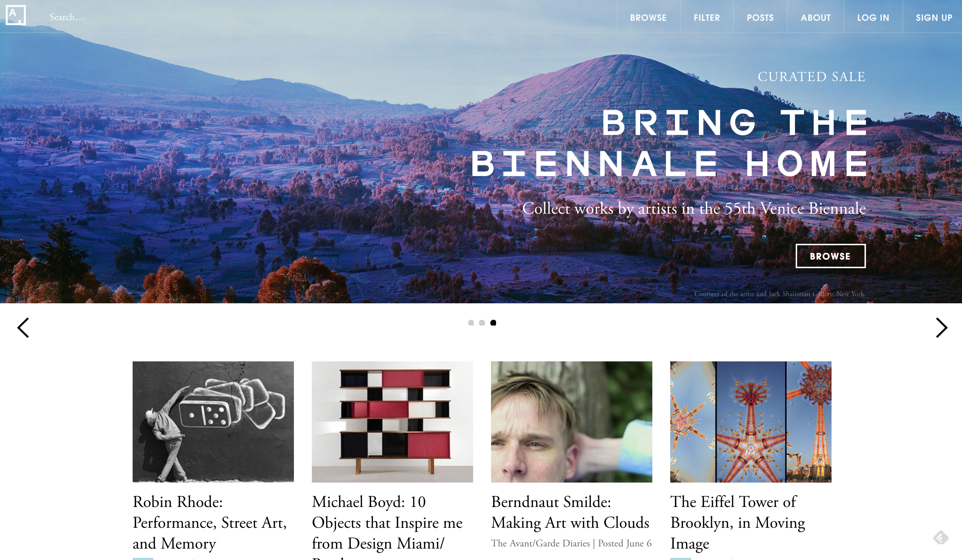The height and width of the screenshot is (560, 962).
Task: Open the Robin Rhode domino thumbnail
Action: [213, 422]
